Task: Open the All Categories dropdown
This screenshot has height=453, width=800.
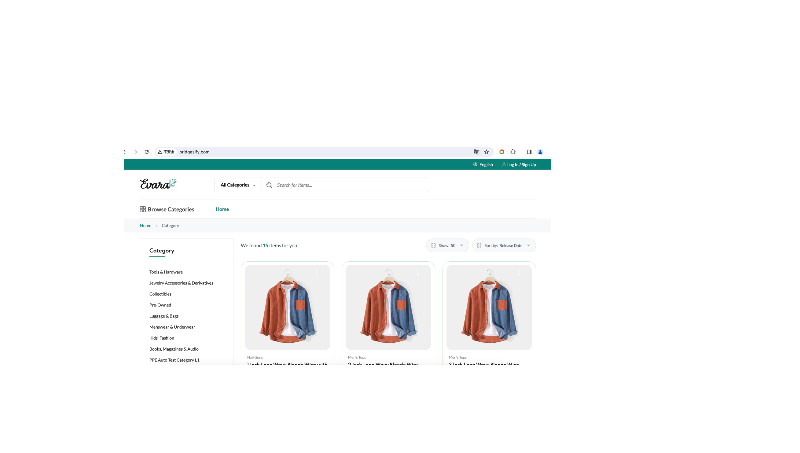Action: [x=238, y=185]
